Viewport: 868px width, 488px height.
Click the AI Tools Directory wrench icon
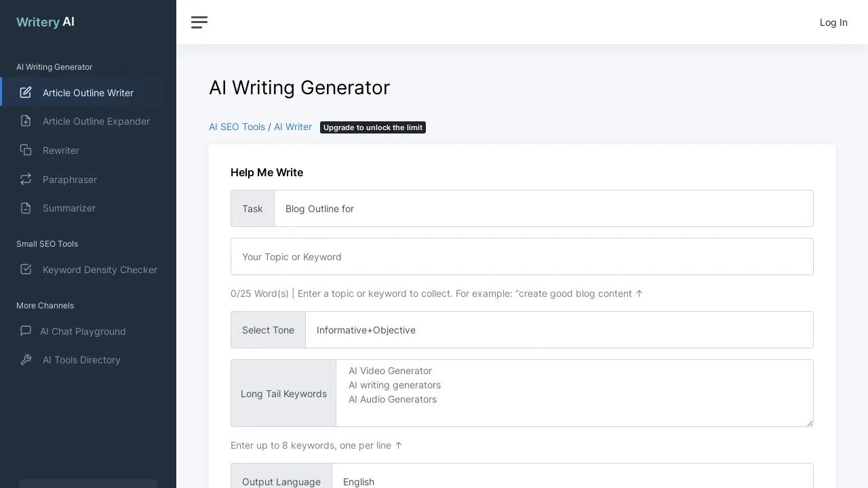point(26,360)
